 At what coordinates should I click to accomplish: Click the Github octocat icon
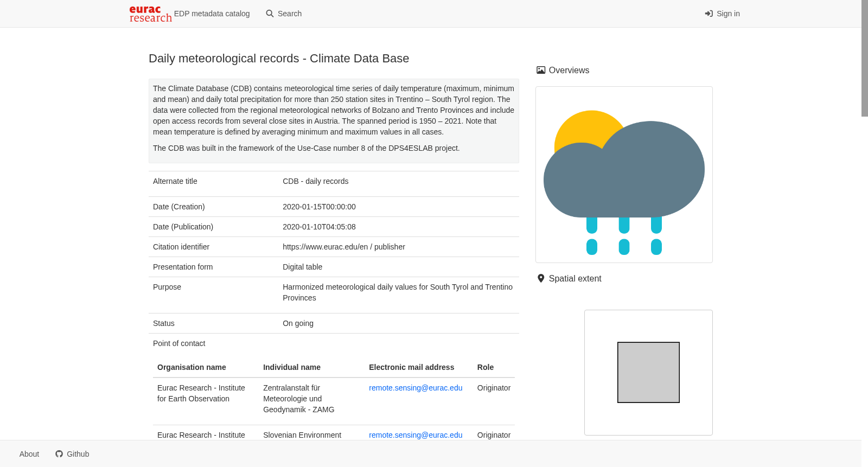[x=59, y=454]
